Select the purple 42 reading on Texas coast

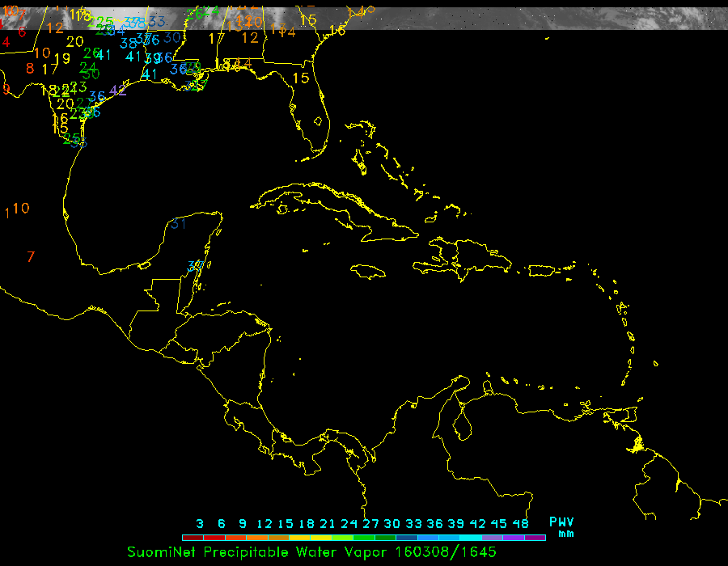[118, 90]
